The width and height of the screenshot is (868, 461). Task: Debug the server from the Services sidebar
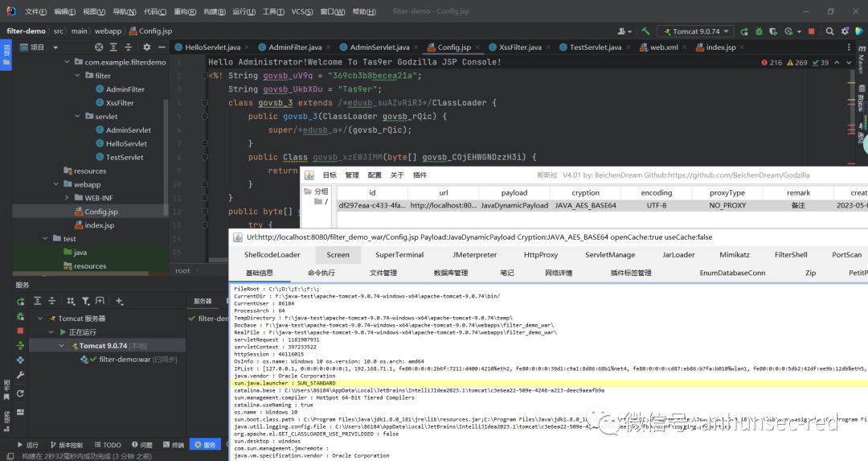pyautogui.click(x=20, y=316)
